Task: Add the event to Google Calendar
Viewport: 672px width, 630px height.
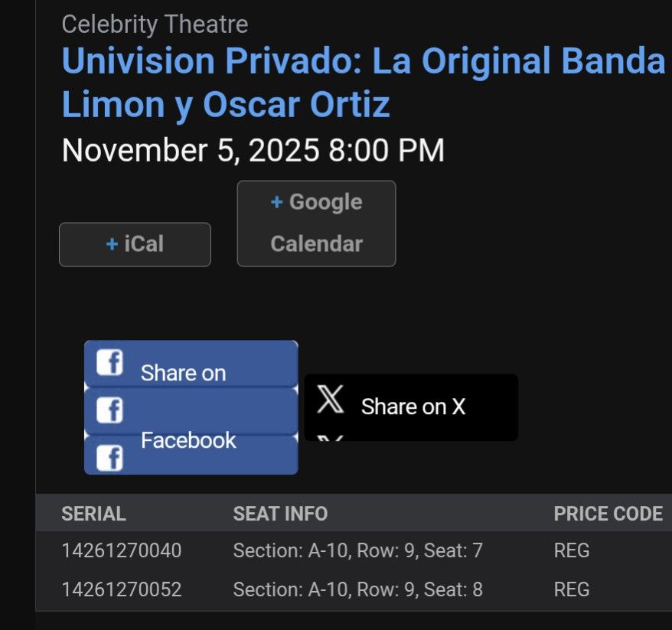Action: tap(316, 223)
